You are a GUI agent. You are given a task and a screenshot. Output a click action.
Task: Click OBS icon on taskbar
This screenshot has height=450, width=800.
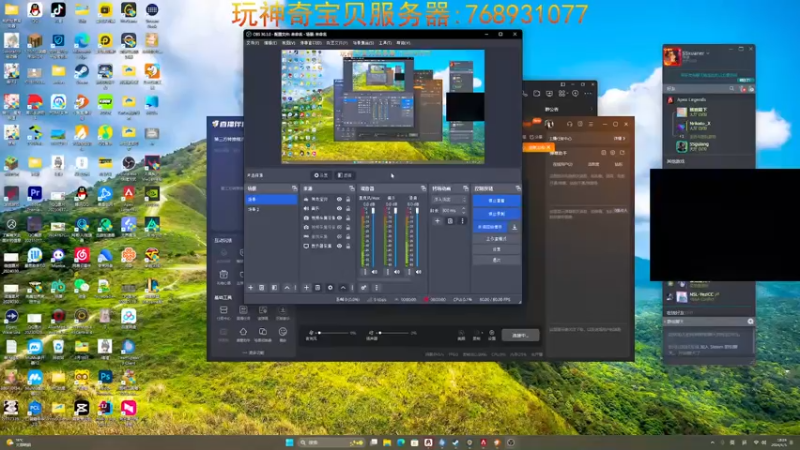[511, 442]
